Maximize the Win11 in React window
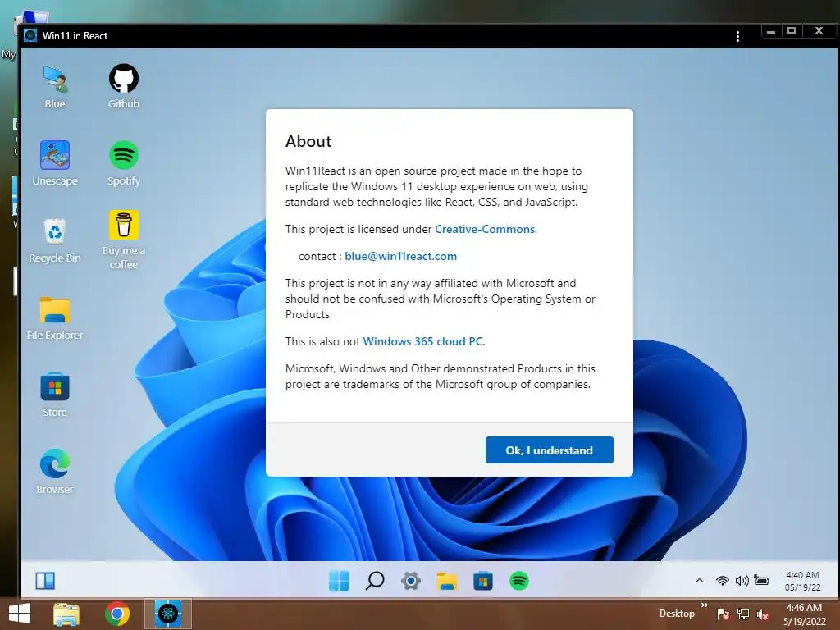This screenshot has width=840, height=630. point(792,31)
